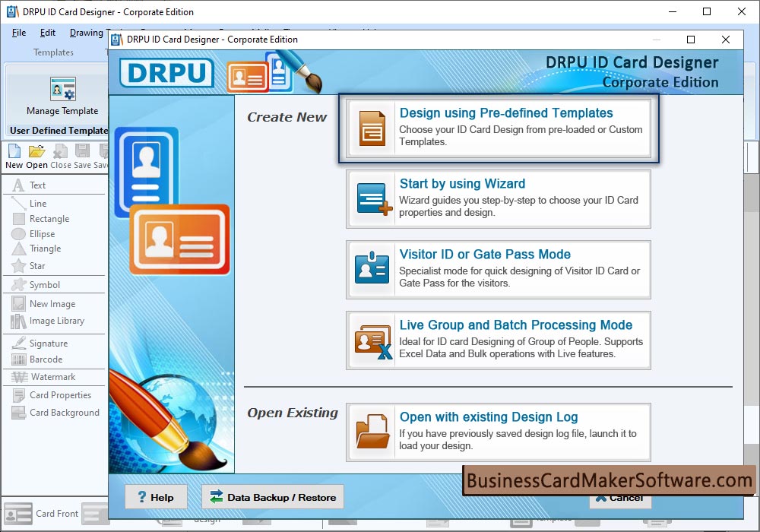Select the Barcode tool
This screenshot has height=532, width=760.
(36, 359)
